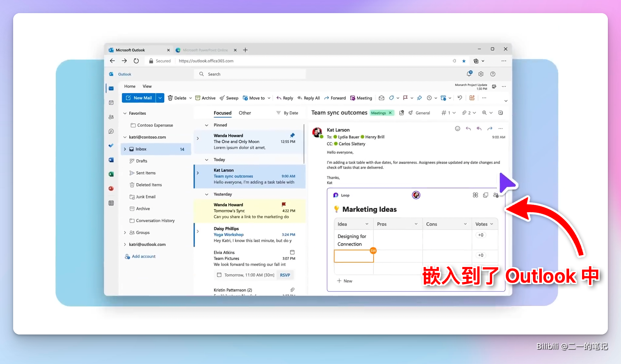Click the Sweep toolbar button
This screenshot has height=364, width=621.
[x=229, y=98]
